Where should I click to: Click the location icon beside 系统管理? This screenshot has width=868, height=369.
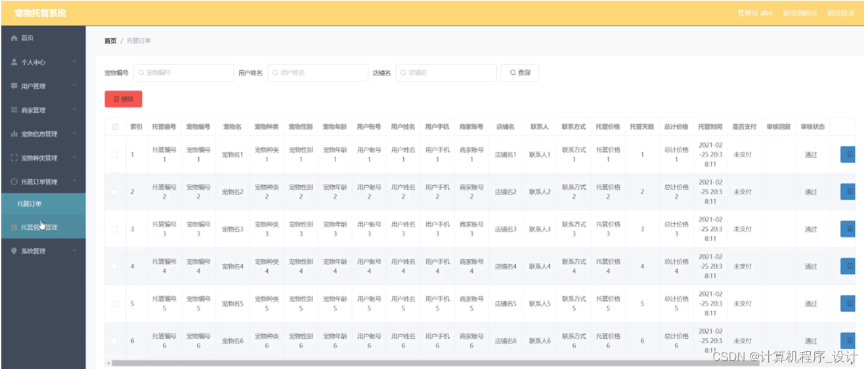click(14, 251)
